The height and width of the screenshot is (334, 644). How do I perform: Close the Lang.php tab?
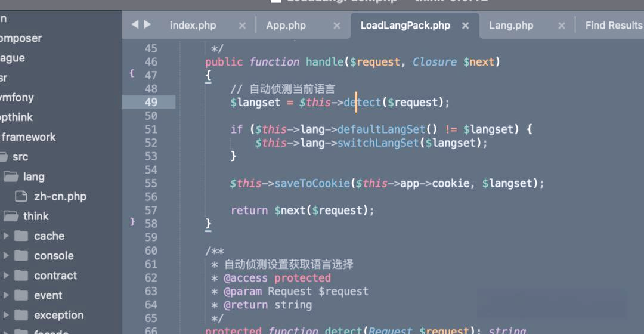click(562, 26)
